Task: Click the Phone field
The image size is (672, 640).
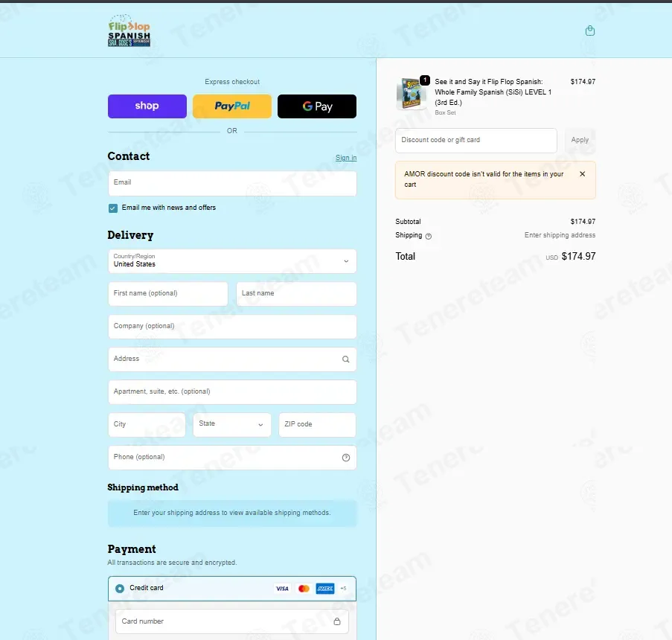Action: click(232, 458)
